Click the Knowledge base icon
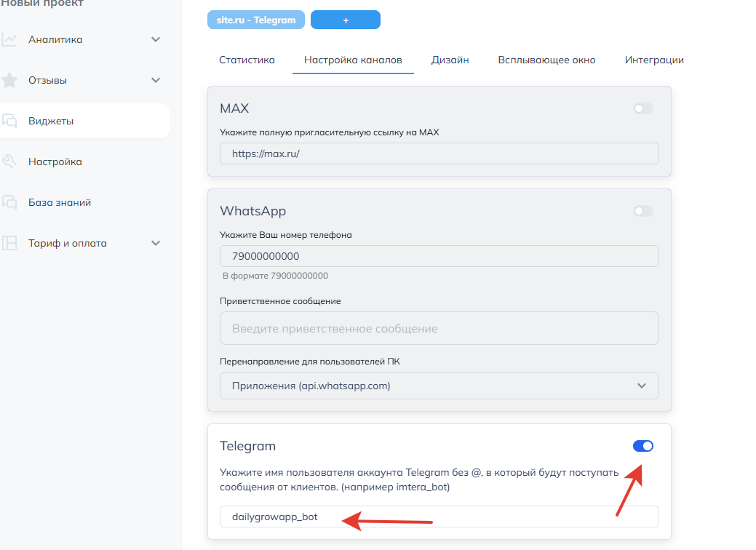The width and height of the screenshot is (756, 550). click(x=9, y=202)
